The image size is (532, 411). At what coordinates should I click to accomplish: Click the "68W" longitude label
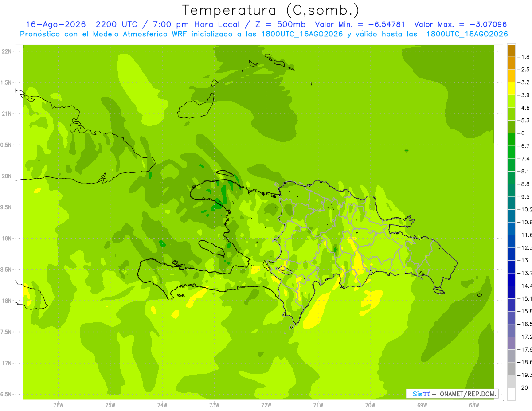tap(474, 405)
